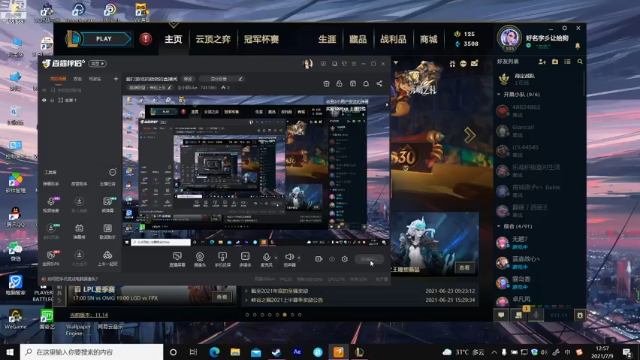Screen dimensions: 640x360
Task: Toggle voice microphone in League client
Action: 536,315
